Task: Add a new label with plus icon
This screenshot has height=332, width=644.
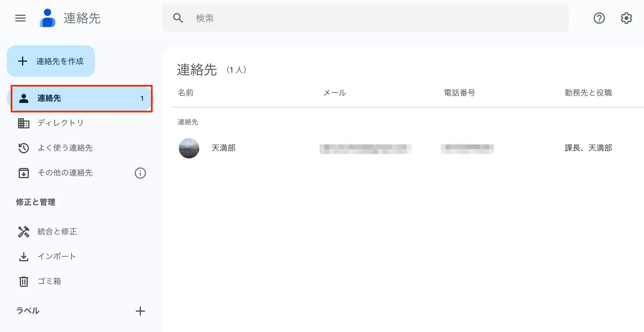Action: 140,311
